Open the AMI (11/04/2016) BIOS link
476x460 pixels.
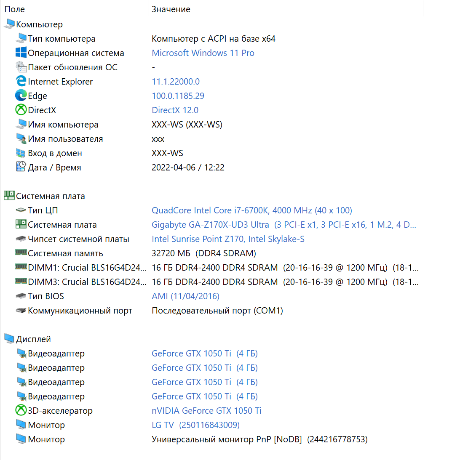point(185,296)
